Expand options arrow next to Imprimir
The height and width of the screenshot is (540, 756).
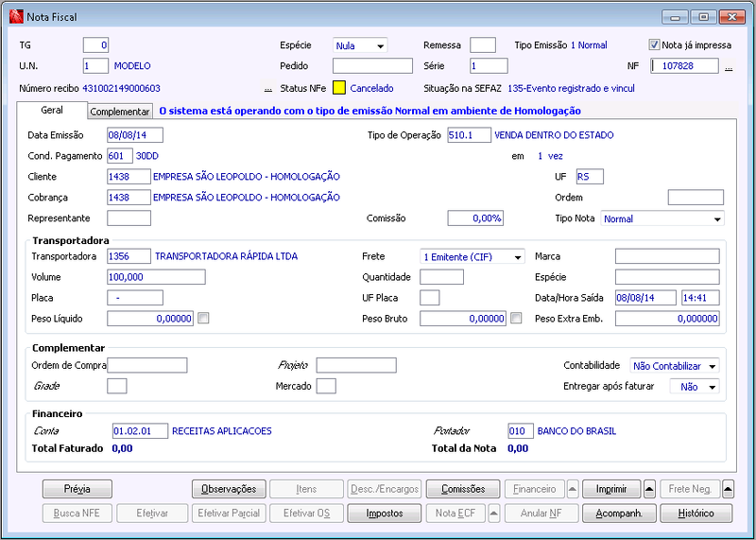[x=649, y=489]
